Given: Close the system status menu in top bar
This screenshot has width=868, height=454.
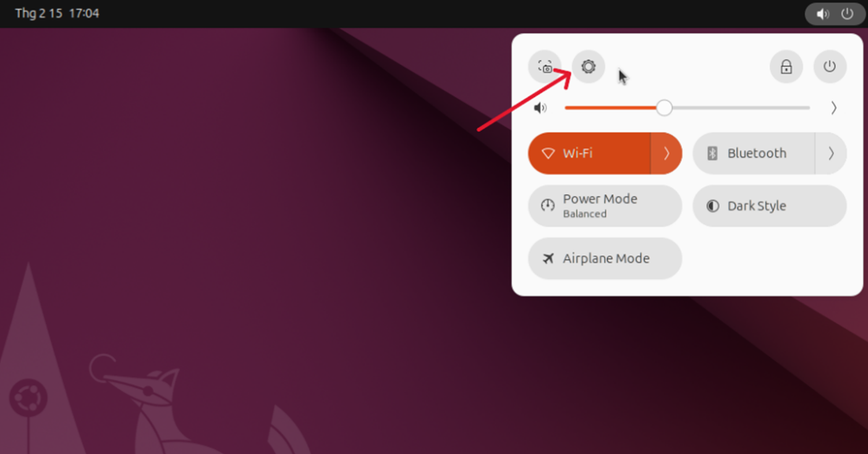Looking at the screenshot, I should point(835,14).
